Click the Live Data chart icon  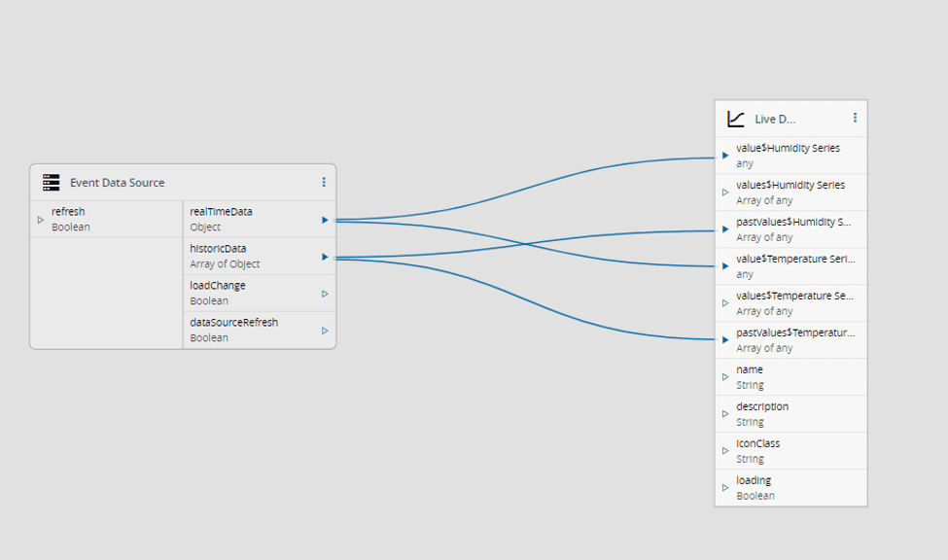point(737,118)
